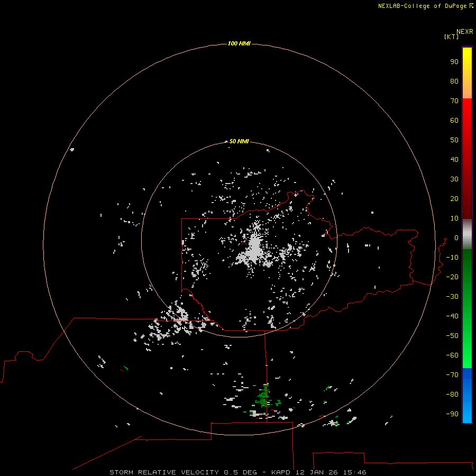Click the 50 value on velocity scale

(x=454, y=140)
